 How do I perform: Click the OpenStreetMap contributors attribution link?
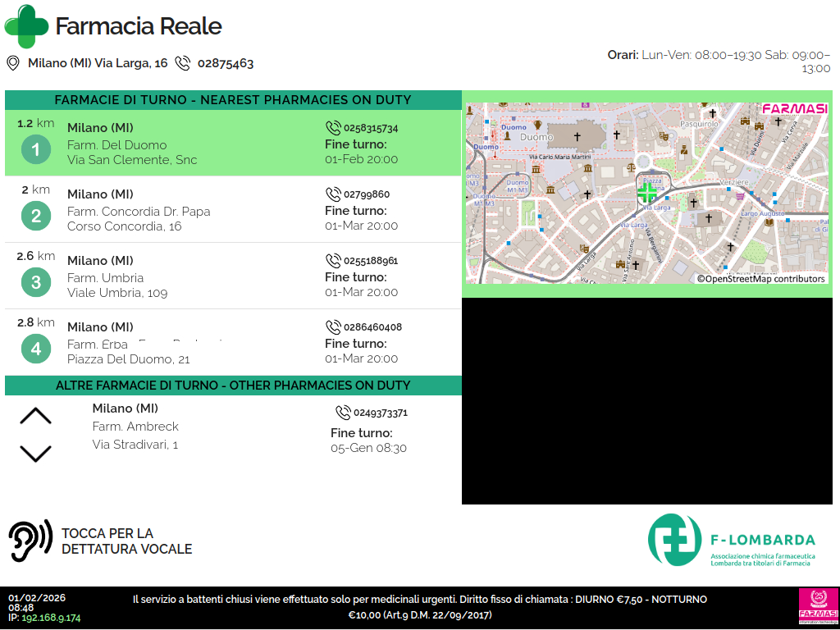760,279
